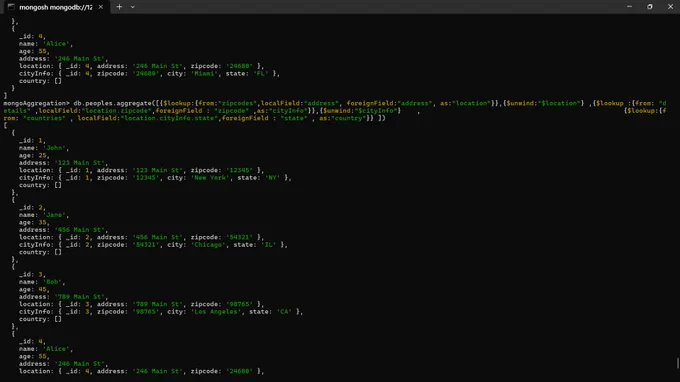The height and width of the screenshot is (382, 680).
Task: Click db.peoples.aggregate in the command
Action: tap(113, 103)
